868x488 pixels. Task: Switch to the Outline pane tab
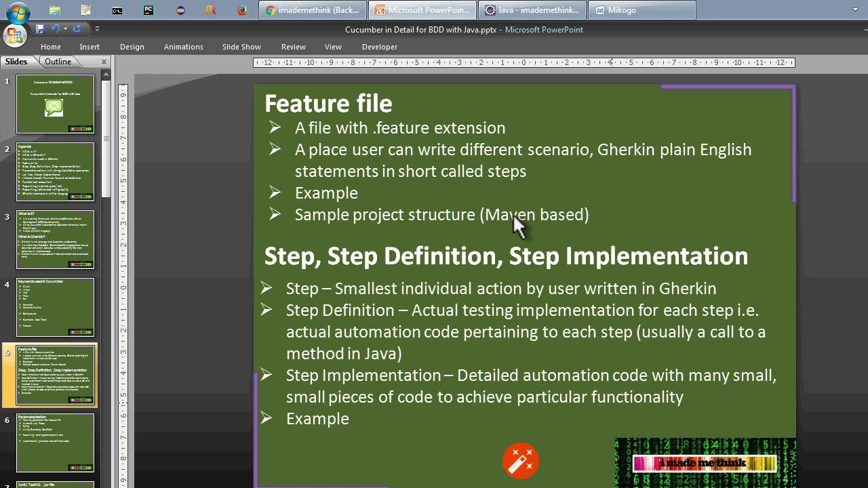click(58, 62)
